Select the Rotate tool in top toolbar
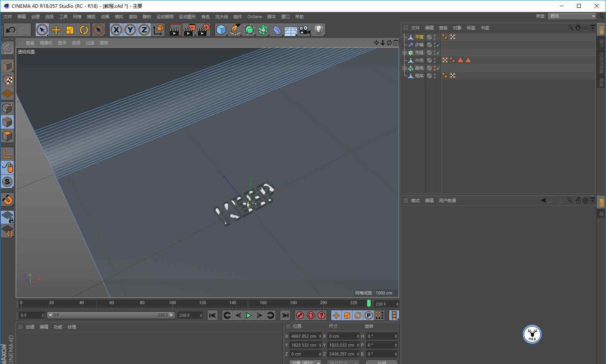Viewport: 606px width, 364px height. click(84, 30)
